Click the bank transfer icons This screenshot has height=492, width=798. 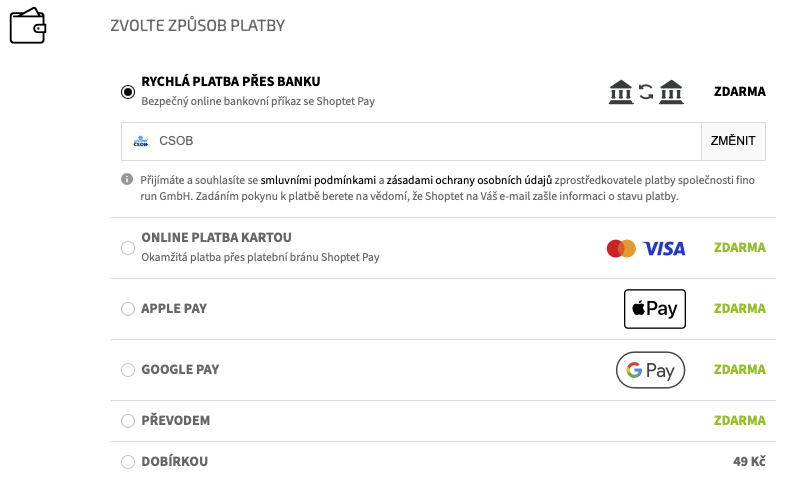646,92
